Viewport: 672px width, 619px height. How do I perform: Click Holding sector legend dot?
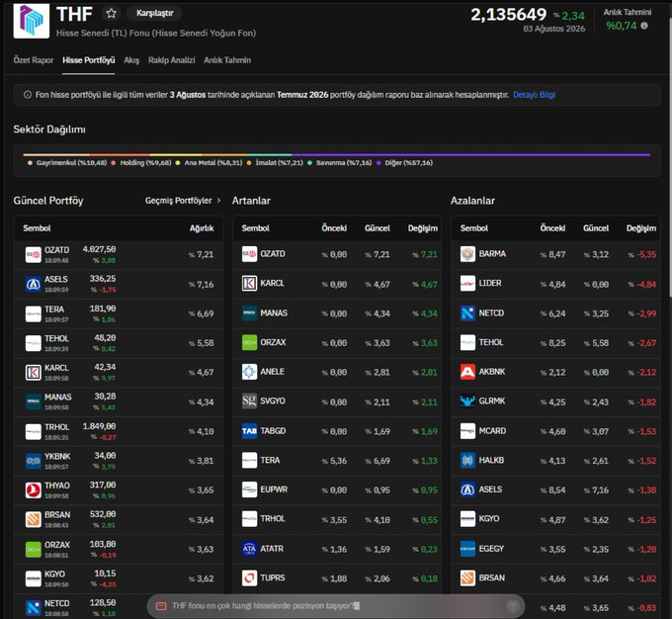[x=113, y=162]
